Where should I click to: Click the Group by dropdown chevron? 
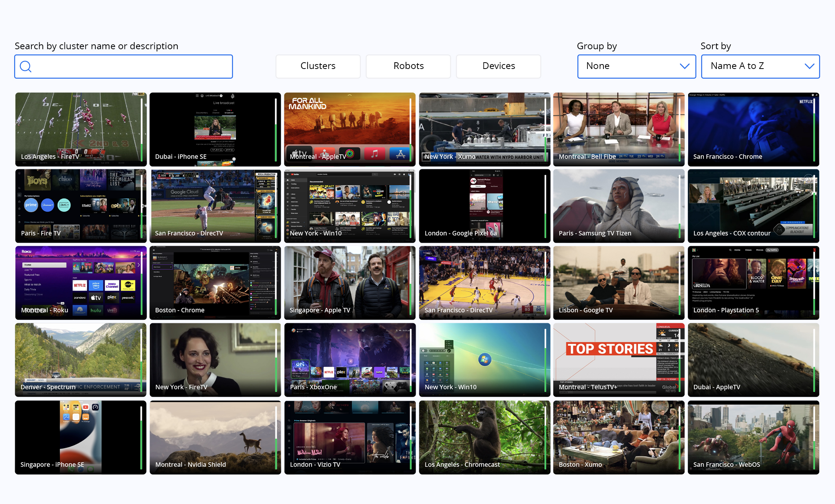coord(684,66)
